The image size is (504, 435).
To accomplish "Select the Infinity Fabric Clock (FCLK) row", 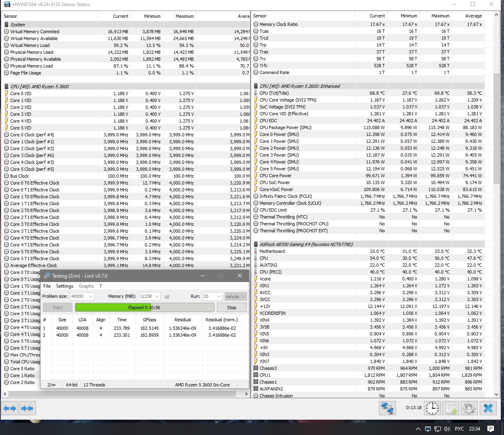I will pyautogui.click(x=368, y=196).
